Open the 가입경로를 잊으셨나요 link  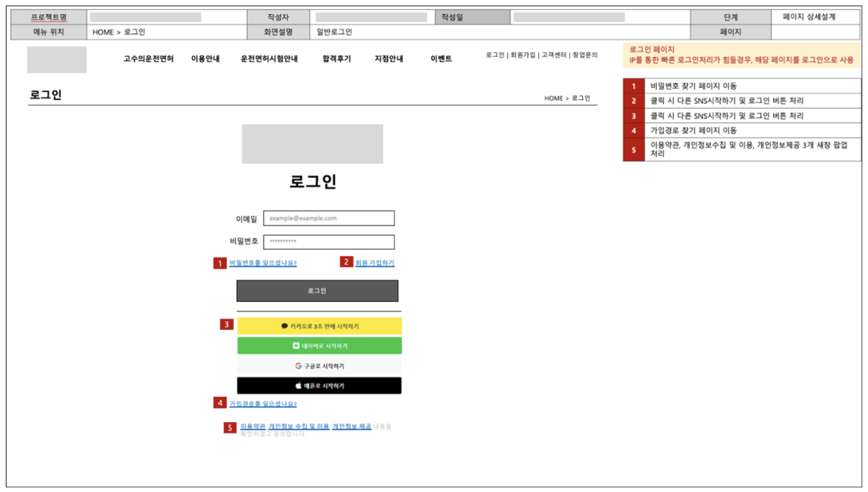(263, 404)
